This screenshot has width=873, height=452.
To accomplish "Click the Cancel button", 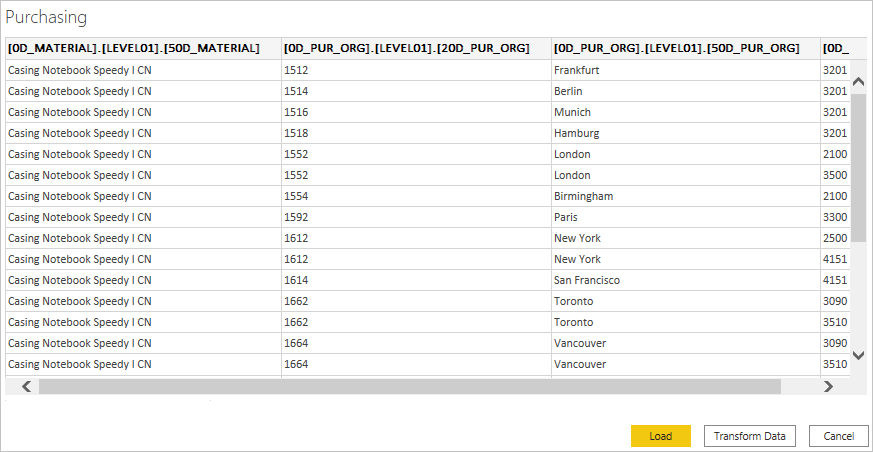I will [838, 436].
